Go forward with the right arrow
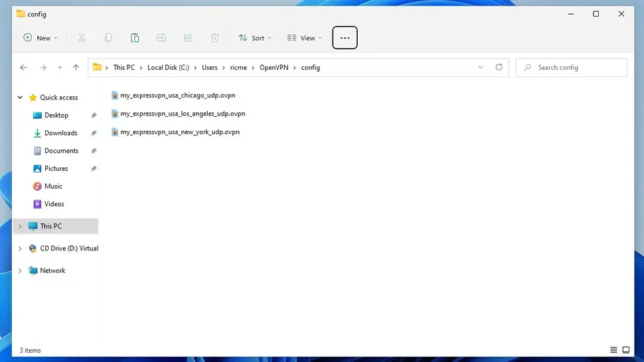 point(42,67)
